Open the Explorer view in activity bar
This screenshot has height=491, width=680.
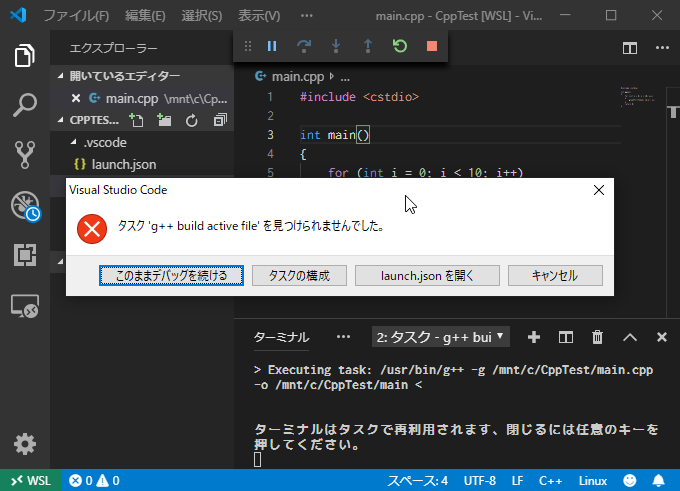point(25,56)
